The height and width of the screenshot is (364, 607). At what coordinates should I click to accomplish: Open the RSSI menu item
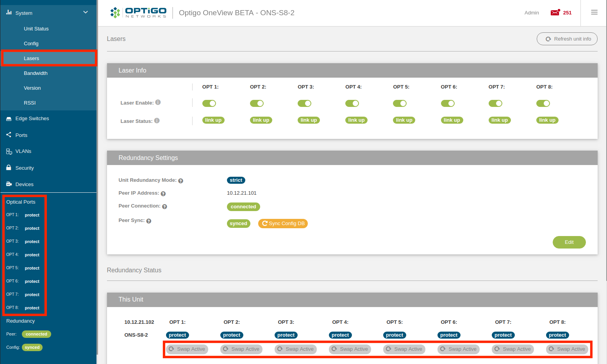pyautogui.click(x=30, y=103)
